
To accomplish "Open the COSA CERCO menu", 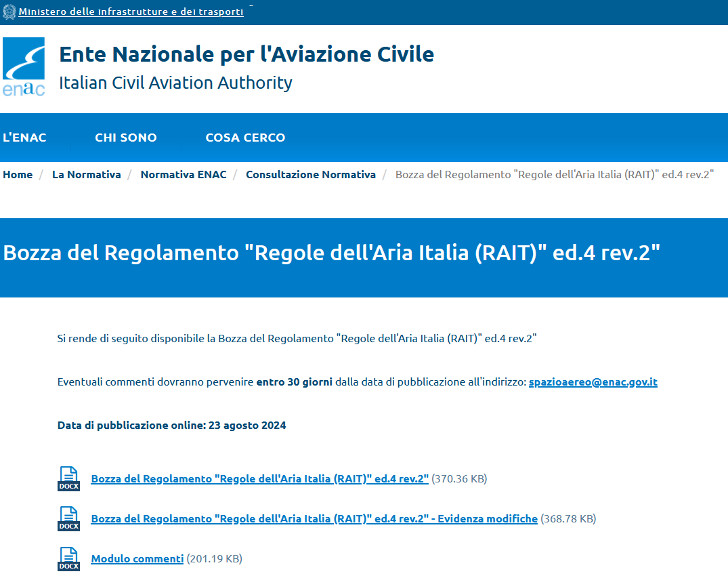I will click(245, 138).
